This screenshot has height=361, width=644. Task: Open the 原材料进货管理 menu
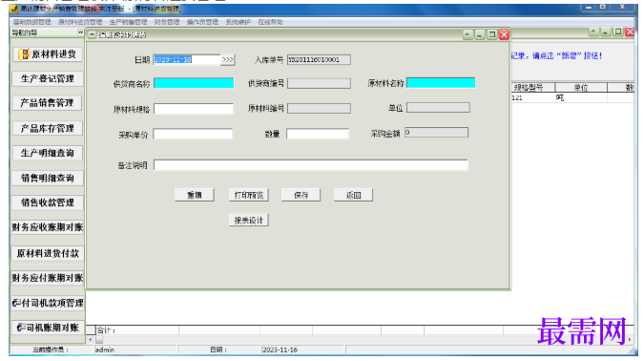pyautogui.click(x=80, y=22)
